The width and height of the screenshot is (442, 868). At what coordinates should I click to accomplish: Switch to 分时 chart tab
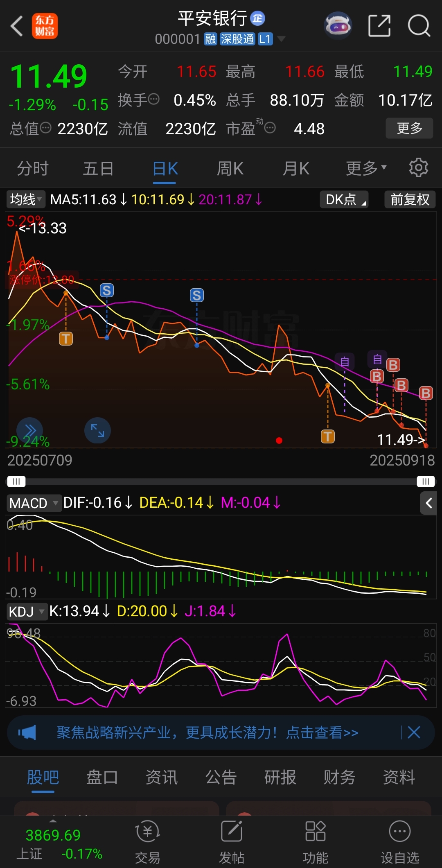coord(33,168)
